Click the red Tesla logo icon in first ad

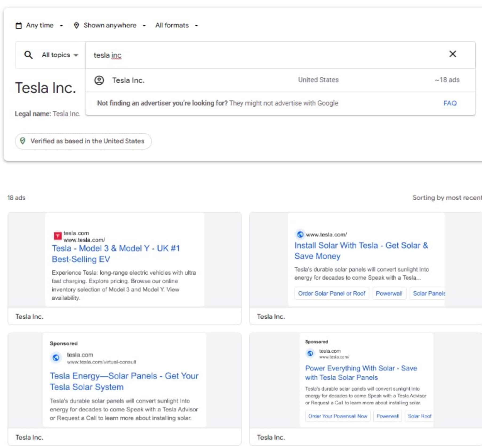pos(57,236)
